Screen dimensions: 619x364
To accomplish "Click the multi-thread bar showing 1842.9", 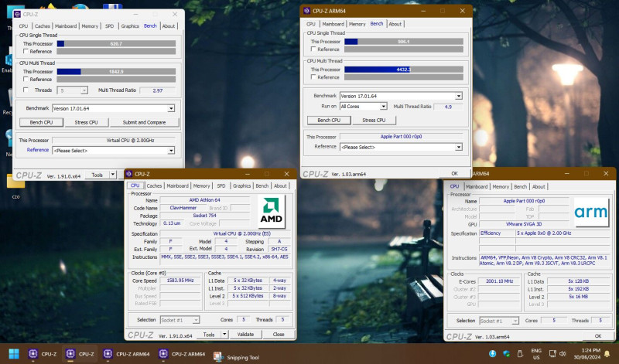I will click(x=116, y=72).
